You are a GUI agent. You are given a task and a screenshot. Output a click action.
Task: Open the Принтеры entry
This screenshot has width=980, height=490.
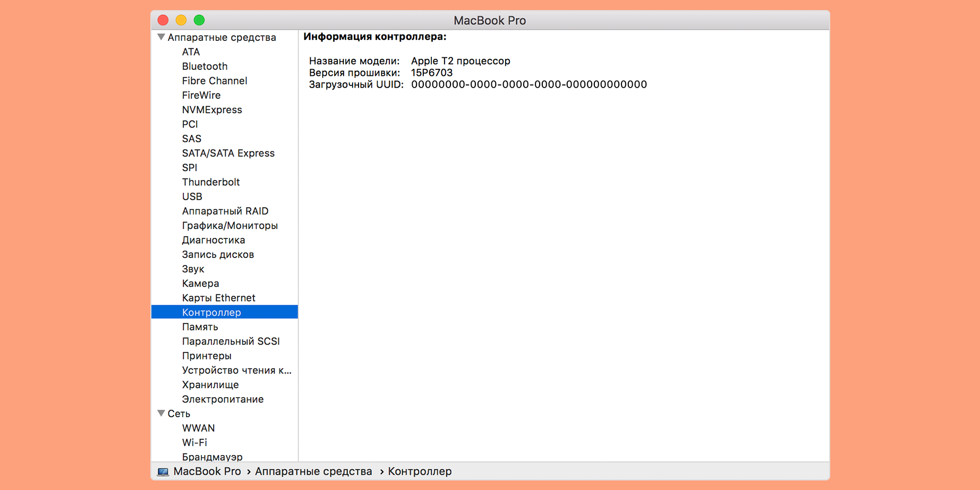coord(207,356)
